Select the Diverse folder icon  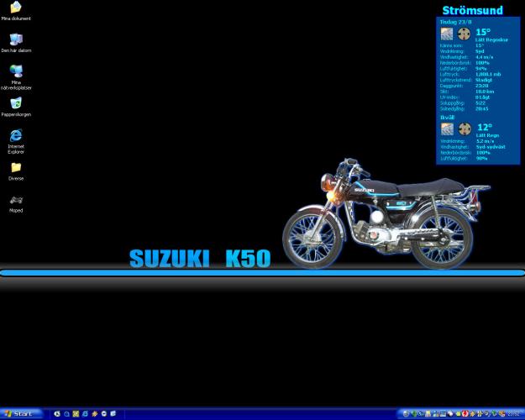pyautogui.click(x=15, y=168)
